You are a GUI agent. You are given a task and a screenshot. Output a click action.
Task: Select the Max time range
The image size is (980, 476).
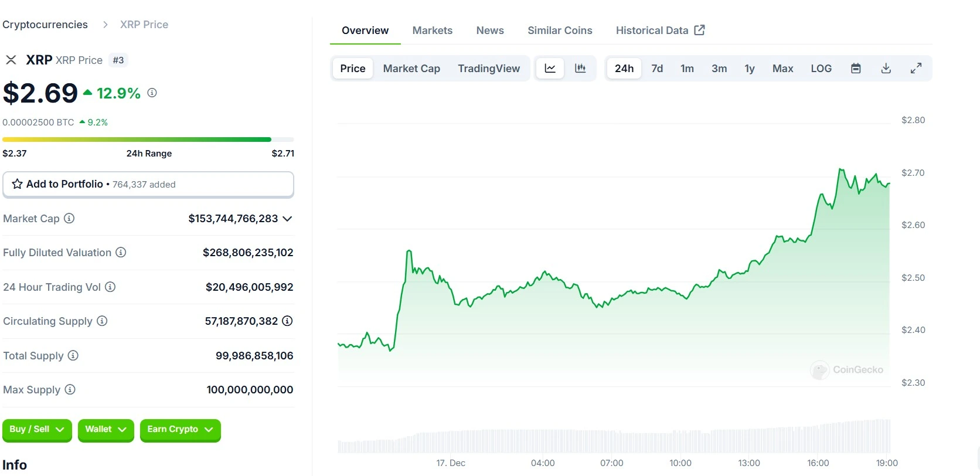[782, 69]
